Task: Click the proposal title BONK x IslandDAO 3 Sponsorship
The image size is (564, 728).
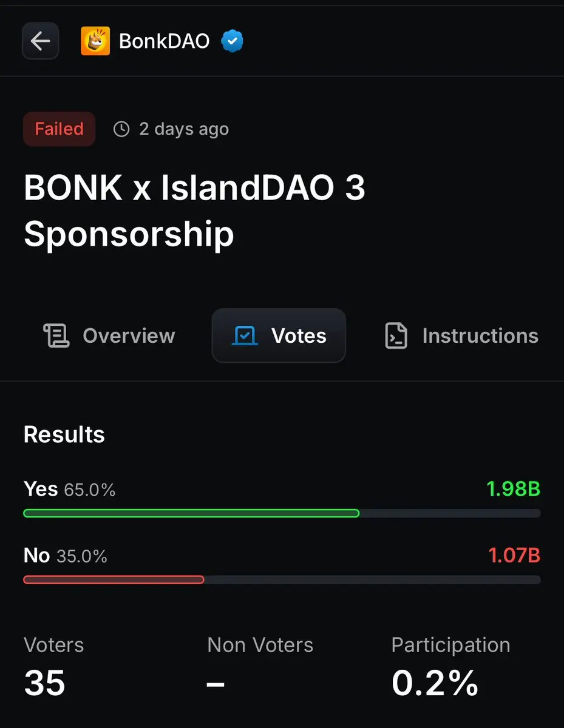Action: point(194,211)
